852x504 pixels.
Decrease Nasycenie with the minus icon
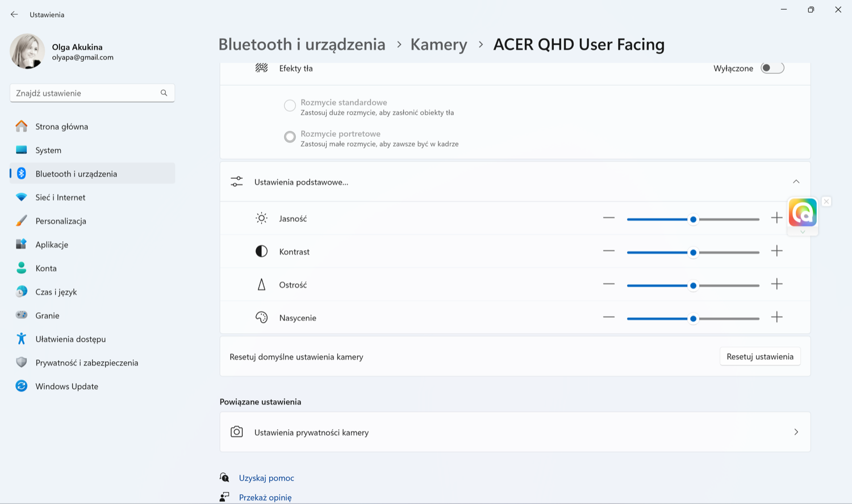pyautogui.click(x=609, y=317)
